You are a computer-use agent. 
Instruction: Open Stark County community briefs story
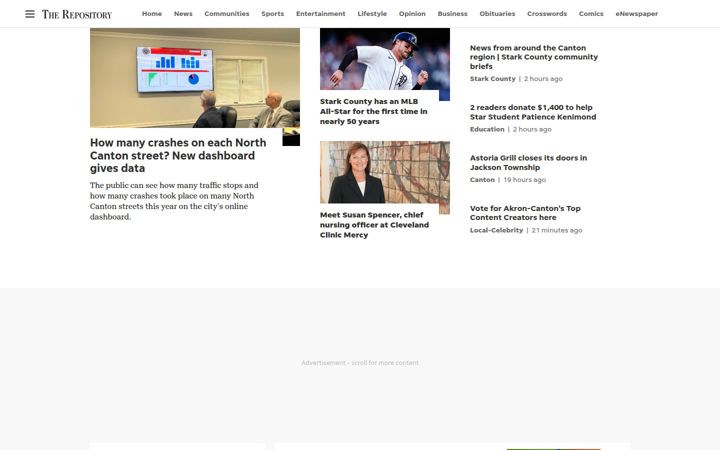[x=534, y=57]
